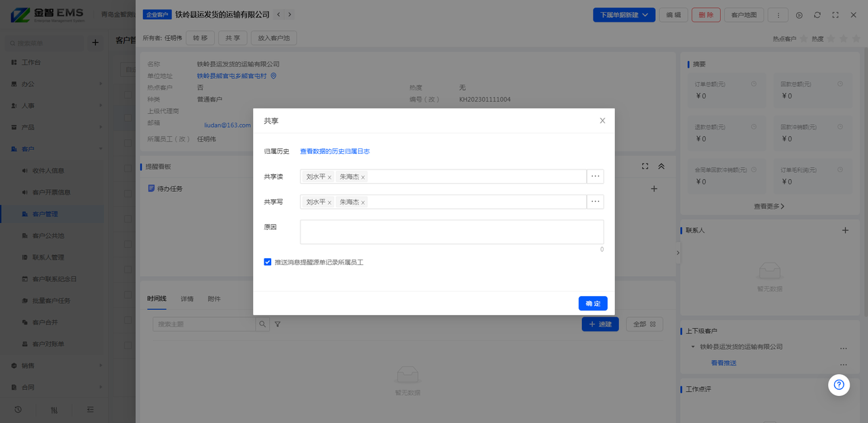Viewport: 868px width, 423px height.
Task: Click the filter funnel icon in the timeline
Action: (x=277, y=325)
